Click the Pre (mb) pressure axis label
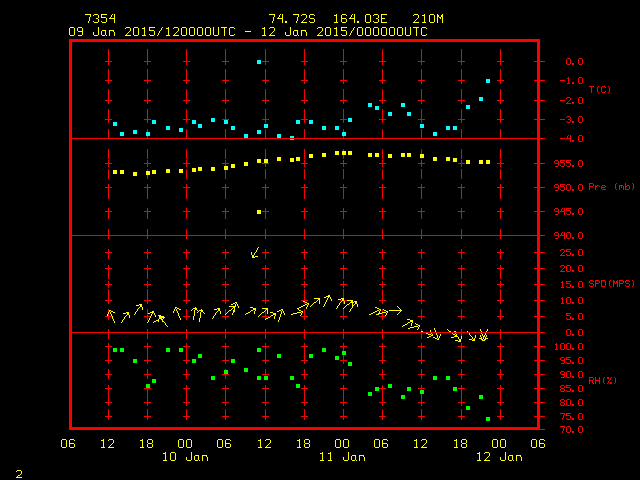Screen dimensions: 640x480 (x=611, y=187)
